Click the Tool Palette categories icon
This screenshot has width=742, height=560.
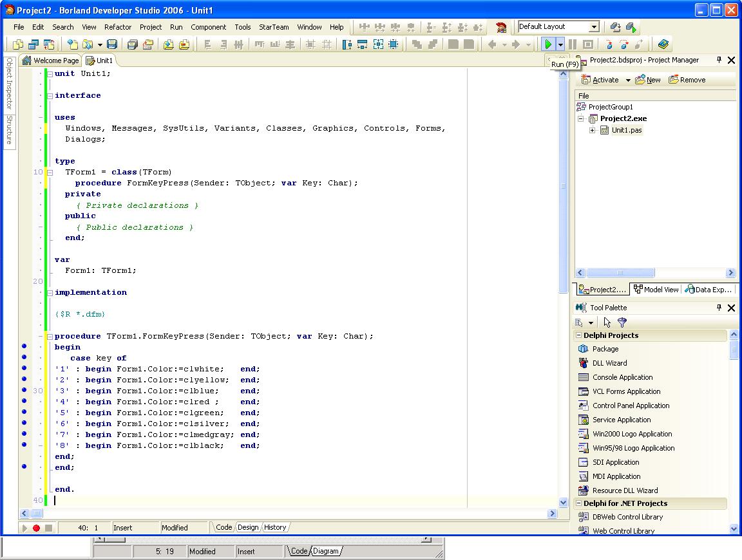pyautogui.click(x=579, y=322)
